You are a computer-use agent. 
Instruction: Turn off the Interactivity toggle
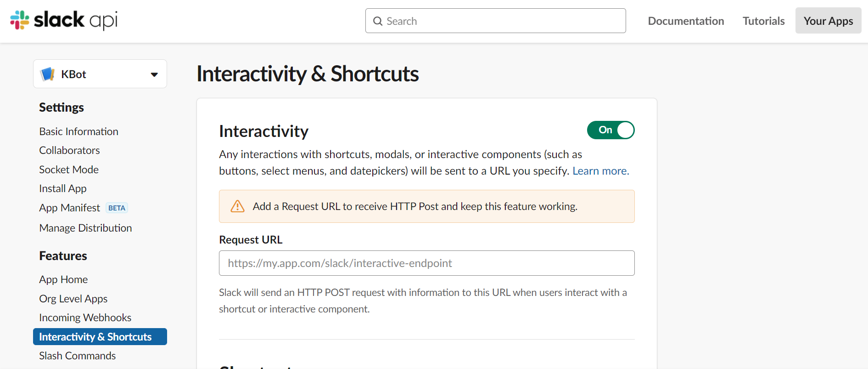click(610, 130)
